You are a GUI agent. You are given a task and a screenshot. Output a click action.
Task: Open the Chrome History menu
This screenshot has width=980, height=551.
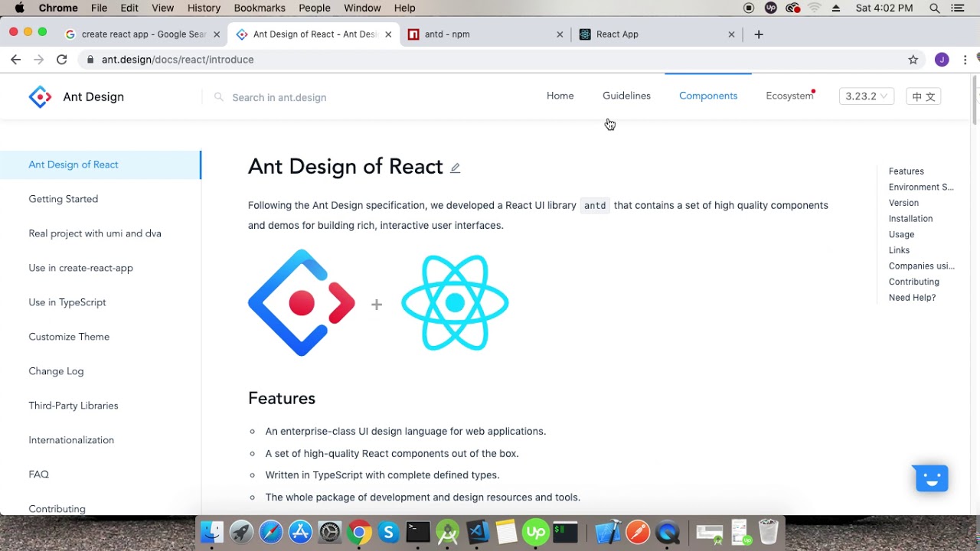point(204,8)
